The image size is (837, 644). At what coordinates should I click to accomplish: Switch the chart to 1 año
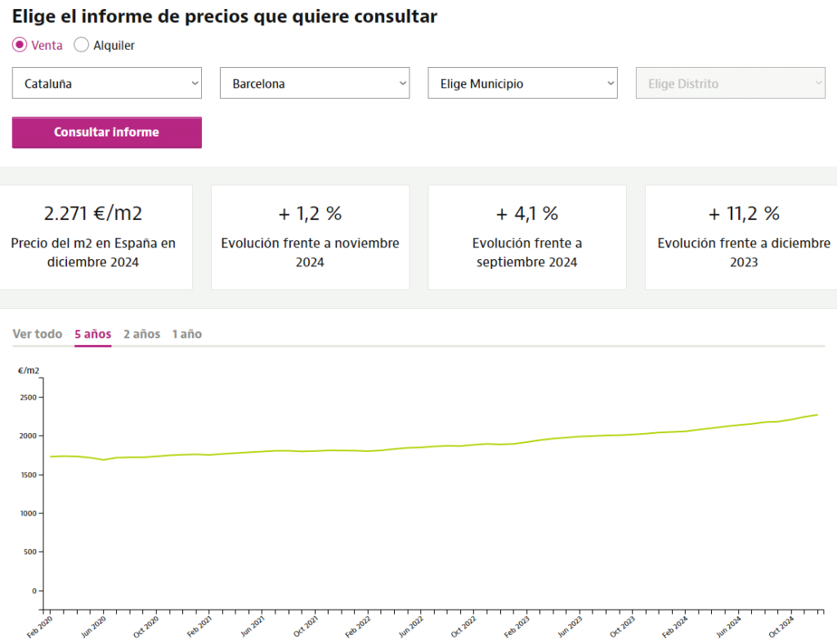(x=186, y=334)
